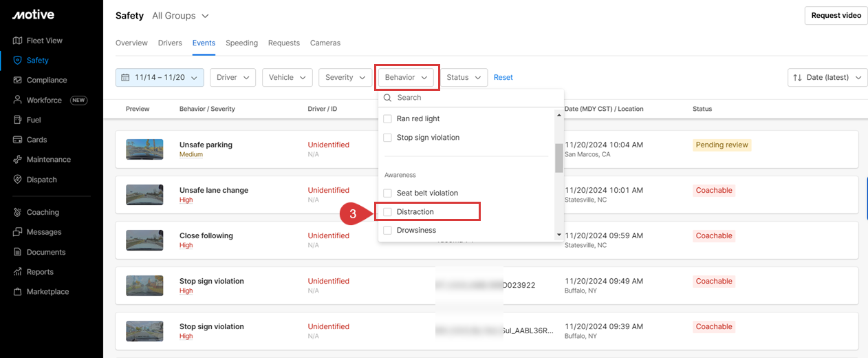Open Dispatch using its sidebar icon
868x358 pixels.
[x=17, y=180]
